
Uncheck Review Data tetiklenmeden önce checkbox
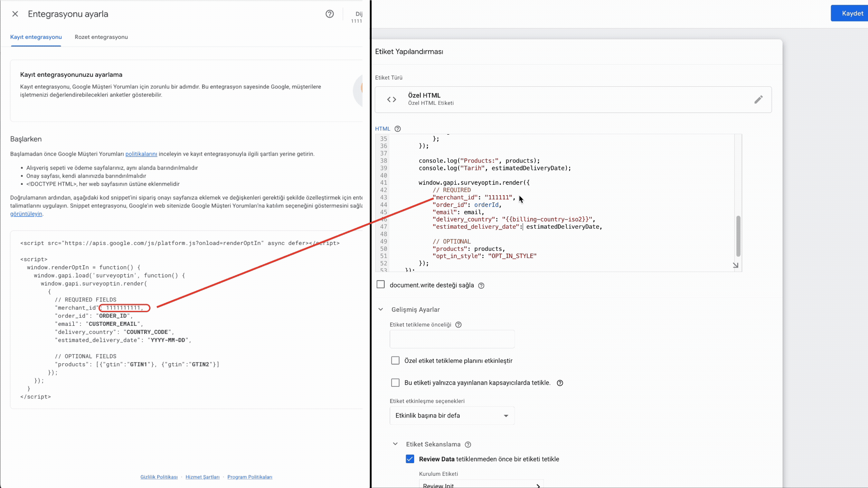click(410, 459)
